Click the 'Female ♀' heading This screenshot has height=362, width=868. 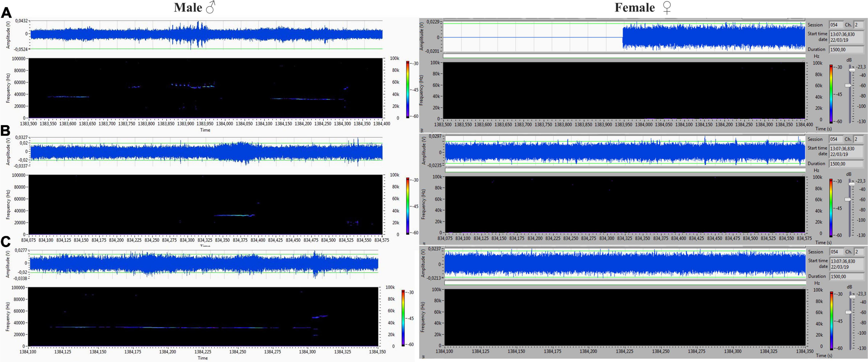tap(643, 7)
